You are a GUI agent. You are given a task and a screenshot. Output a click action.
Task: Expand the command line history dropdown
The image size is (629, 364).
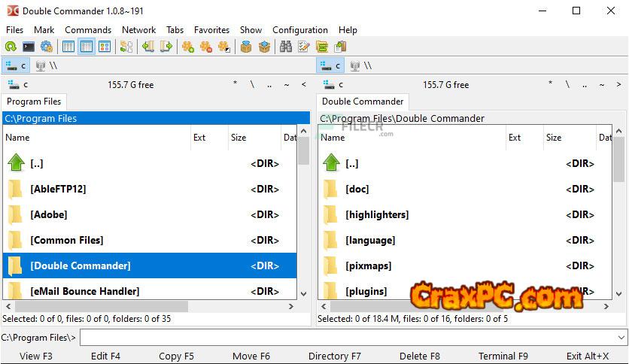point(621,338)
